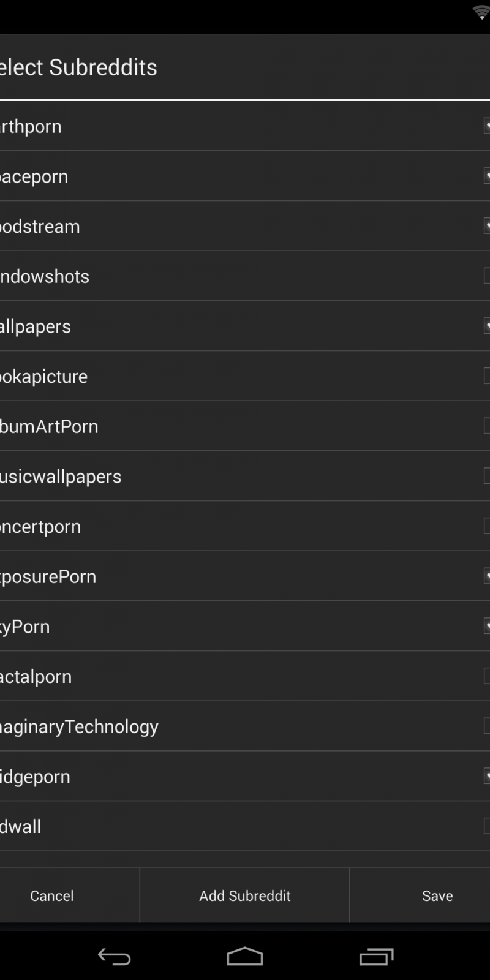Uncheck the SkyPorn subreddit checkbox
This screenshot has height=980, width=490.
coord(486,626)
